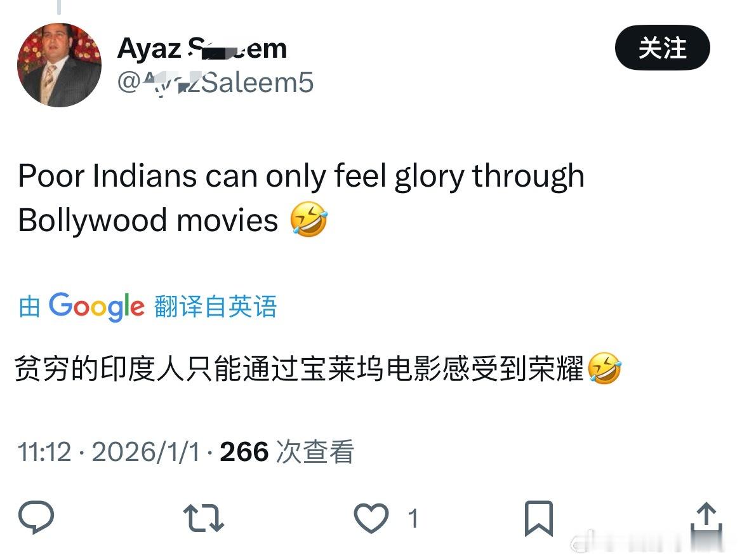Viewport: 742px width, 560px height.
Task: Click the colorful Google logo
Action: [96, 307]
